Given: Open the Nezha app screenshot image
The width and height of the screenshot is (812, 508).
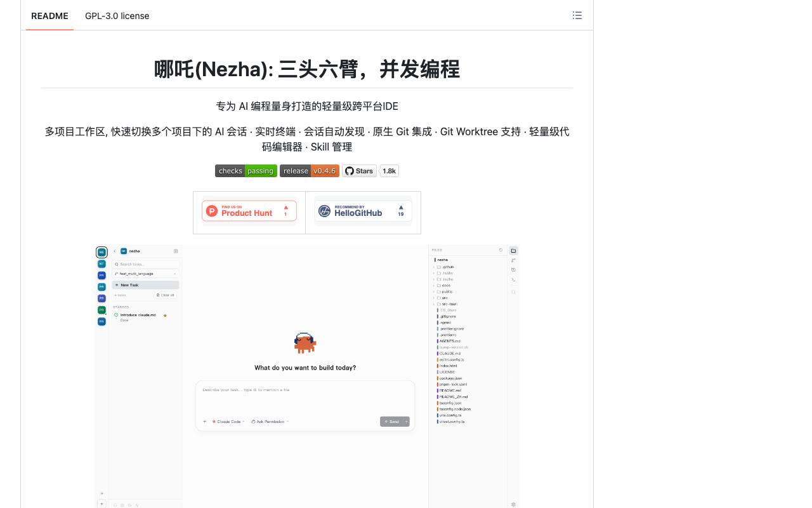Looking at the screenshot, I should pyautogui.click(x=307, y=377).
